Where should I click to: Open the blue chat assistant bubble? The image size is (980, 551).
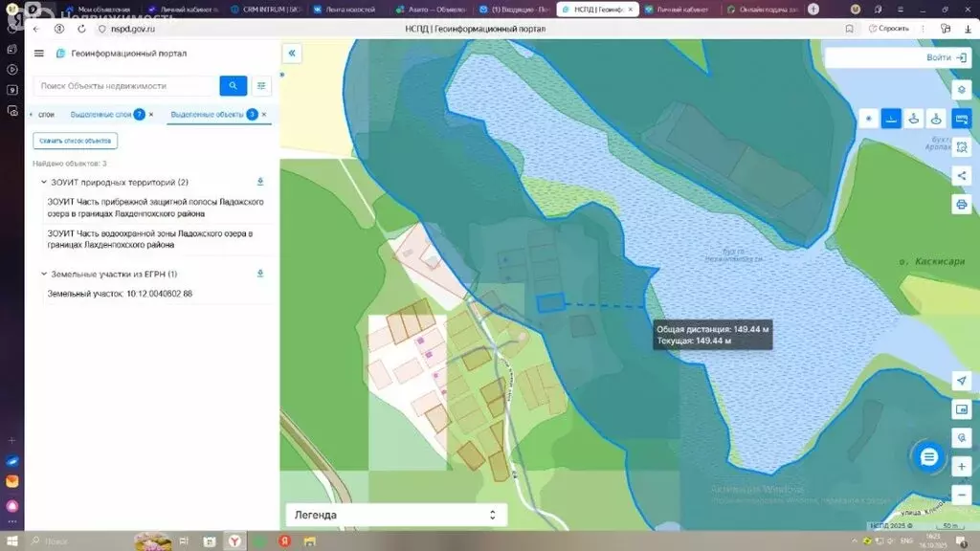[927, 457]
